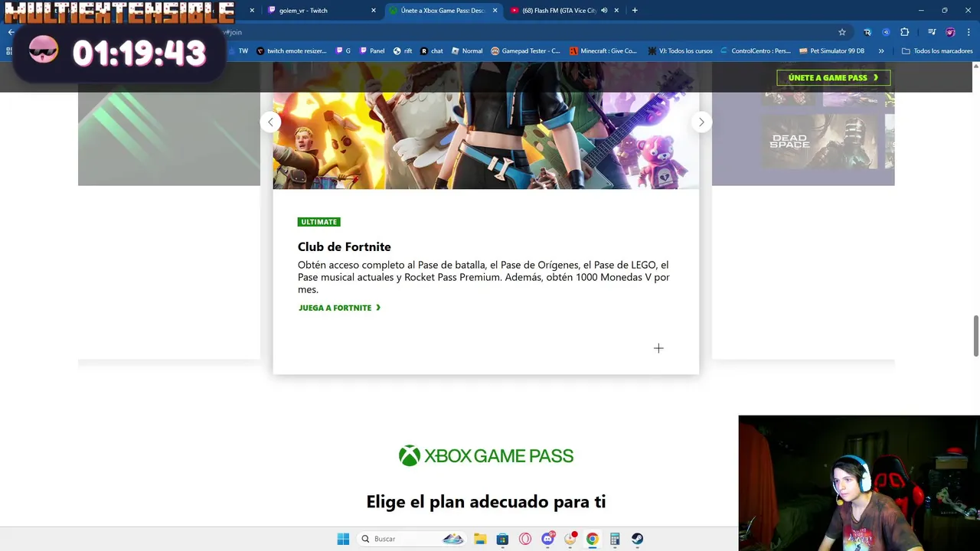Advance carousel with the right arrow
The height and width of the screenshot is (551, 980).
[x=701, y=122]
